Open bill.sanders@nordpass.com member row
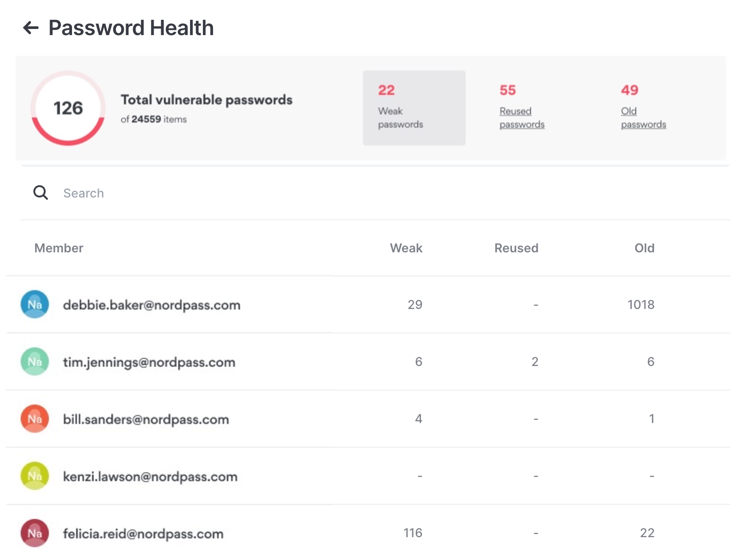Screen dimensions: 741x560 coord(368,419)
